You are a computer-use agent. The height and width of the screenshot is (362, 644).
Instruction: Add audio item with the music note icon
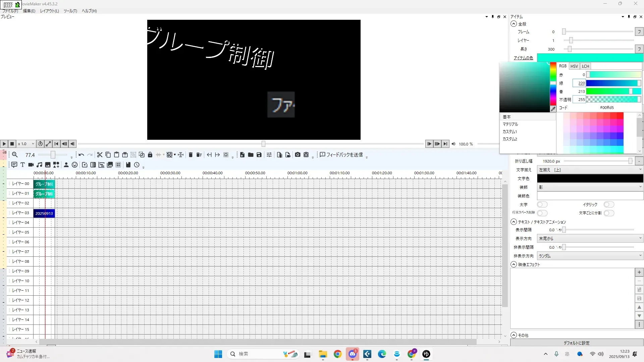[x=39, y=165]
